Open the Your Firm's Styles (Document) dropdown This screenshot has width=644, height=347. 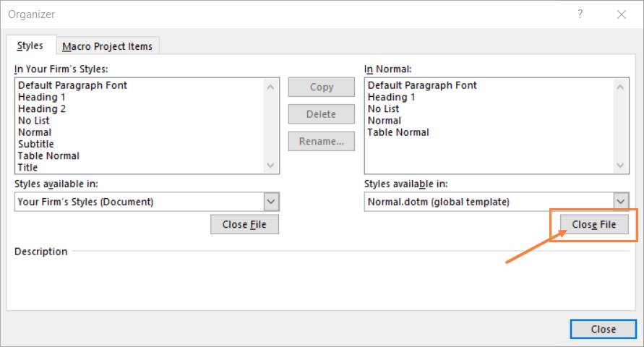(271, 202)
